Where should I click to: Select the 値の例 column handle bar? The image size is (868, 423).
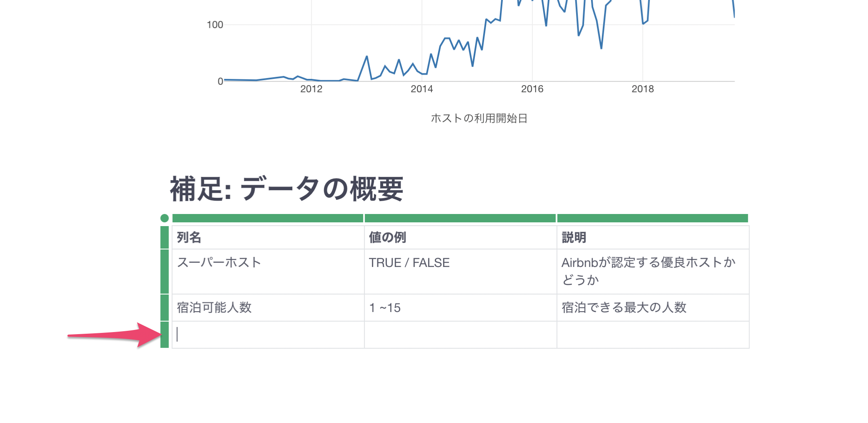460,218
